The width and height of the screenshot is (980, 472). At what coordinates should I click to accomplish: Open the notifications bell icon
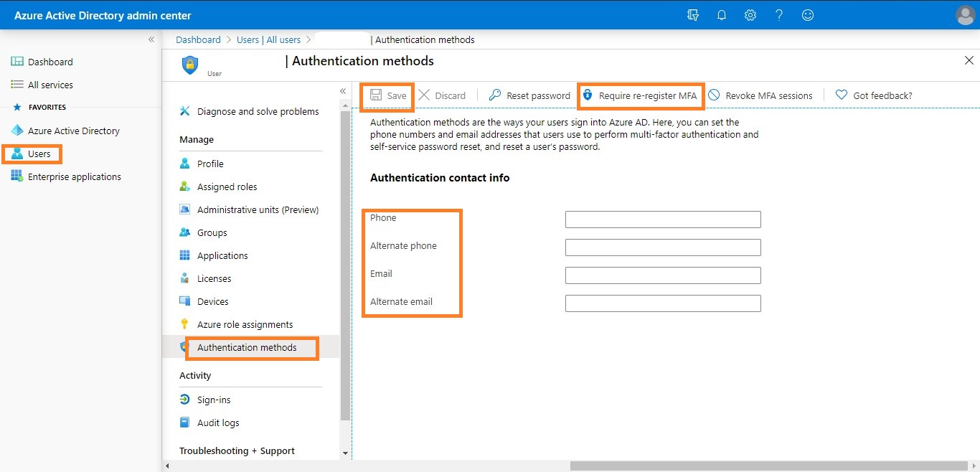[x=722, y=15]
